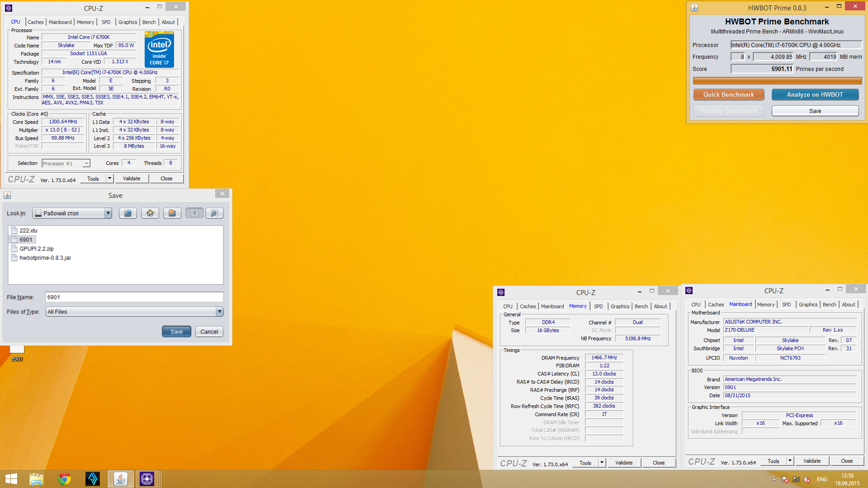
Task: Open SPD tab in top-left CPU-Z window
Action: 106,22
